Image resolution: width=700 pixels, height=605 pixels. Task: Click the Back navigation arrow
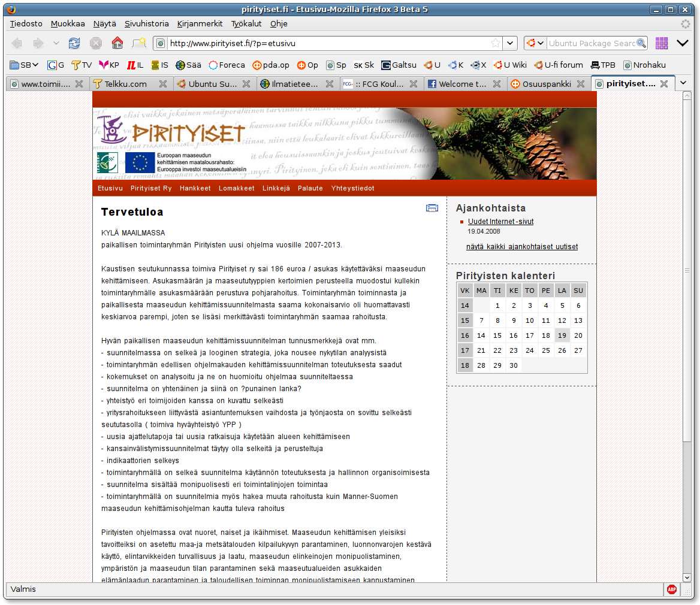coord(17,43)
